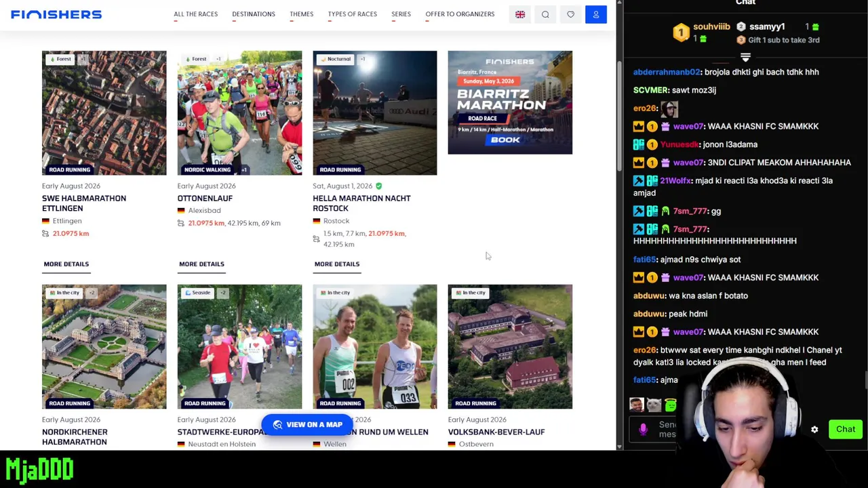Open SWE Halbmarathon Ettlingen title link

(x=84, y=203)
